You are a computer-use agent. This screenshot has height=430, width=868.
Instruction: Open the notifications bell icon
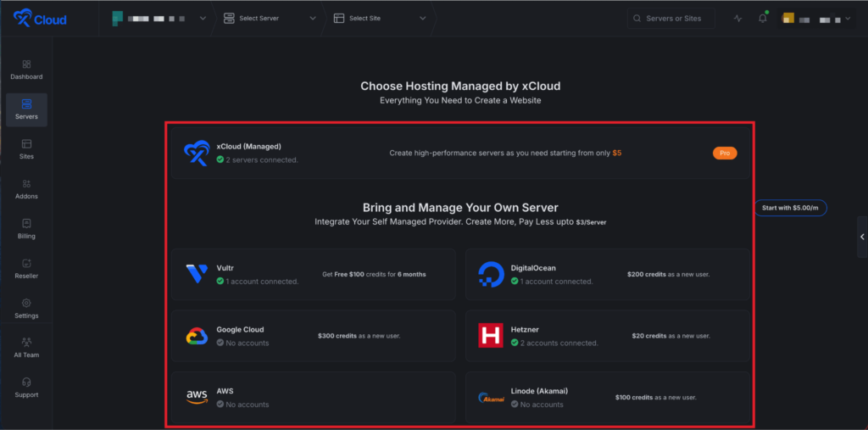(762, 19)
